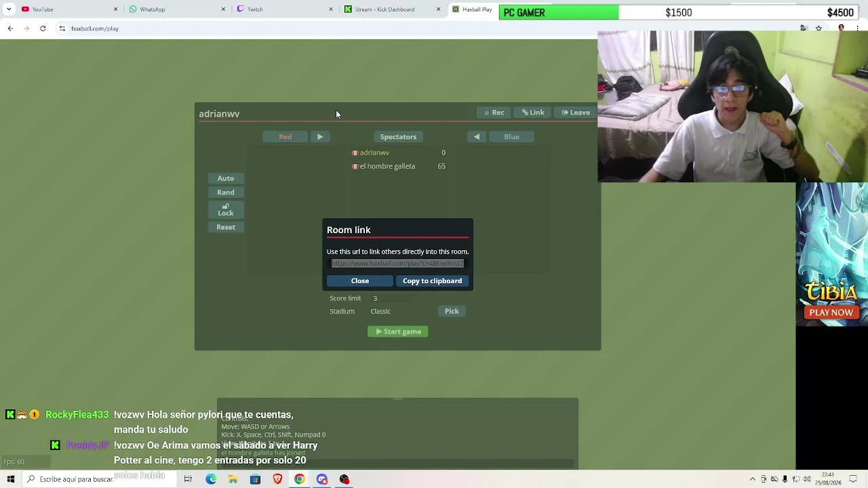Launch Microsoft Edge from taskbar
The width and height of the screenshot is (868, 488).
click(211, 479)
